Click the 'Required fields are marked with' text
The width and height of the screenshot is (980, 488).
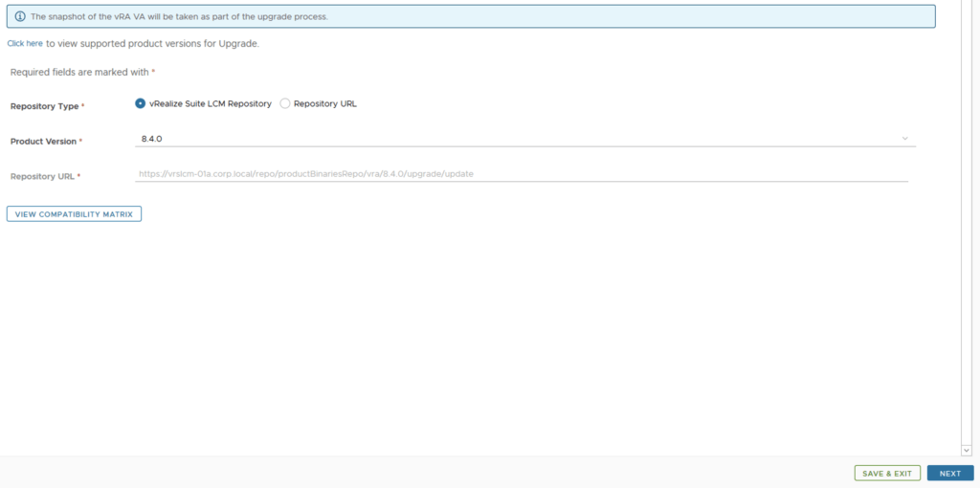click(x=79, y=72)
